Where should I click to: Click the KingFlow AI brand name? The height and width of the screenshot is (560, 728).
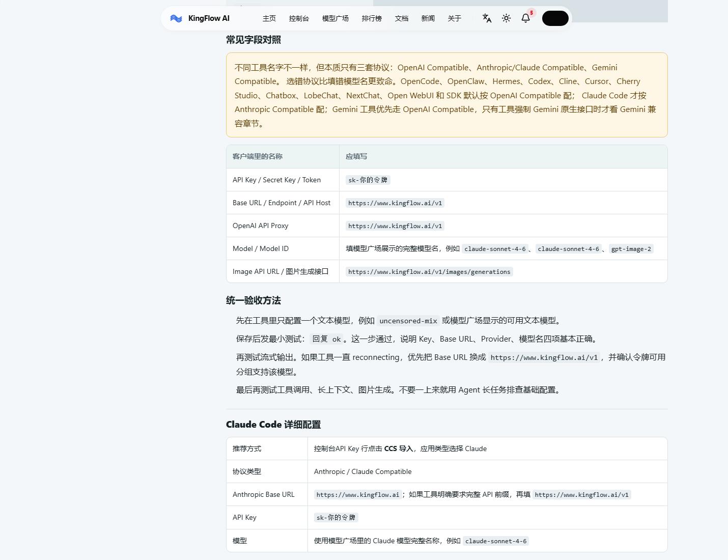209,18
